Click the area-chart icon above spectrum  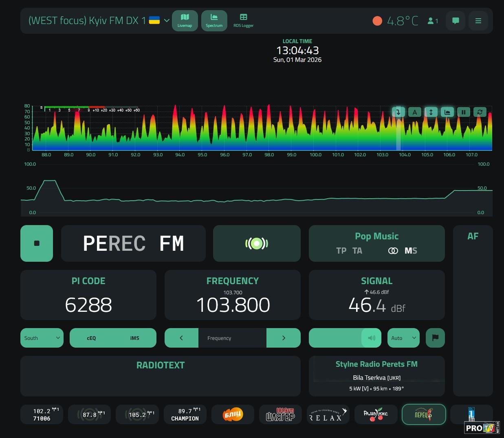coord(447,112)
